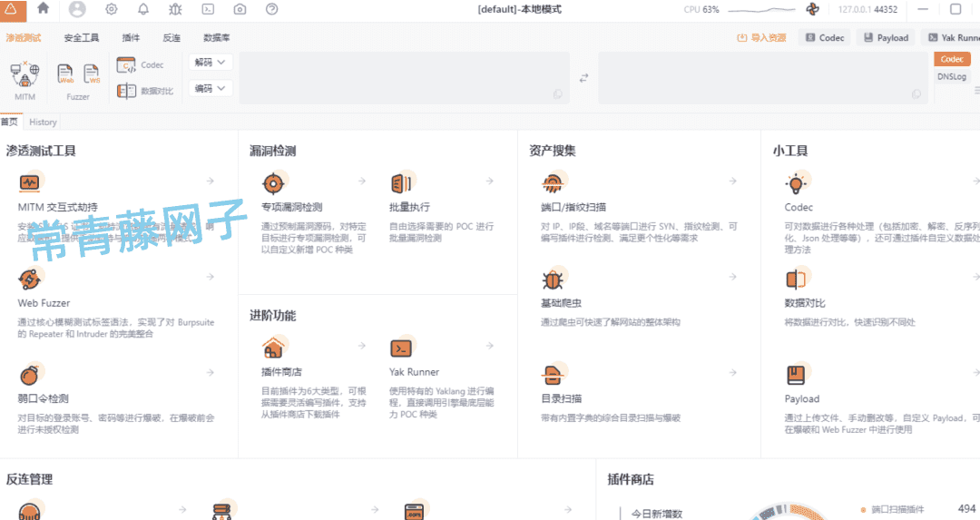Open the 插件 menu
The height and width of the screenshot is (520, 980).
tap(131, 37)
